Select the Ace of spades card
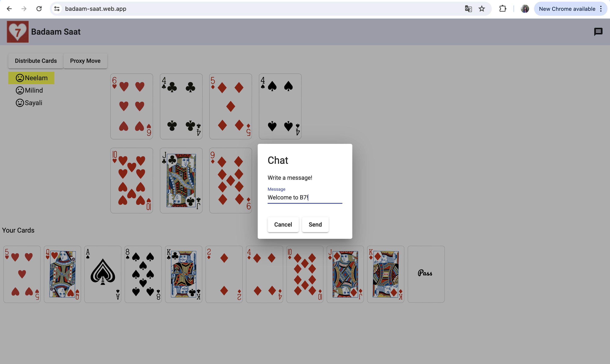Viewport: 610px width, 364px height. pyautogui.click(x=103, y=274)
